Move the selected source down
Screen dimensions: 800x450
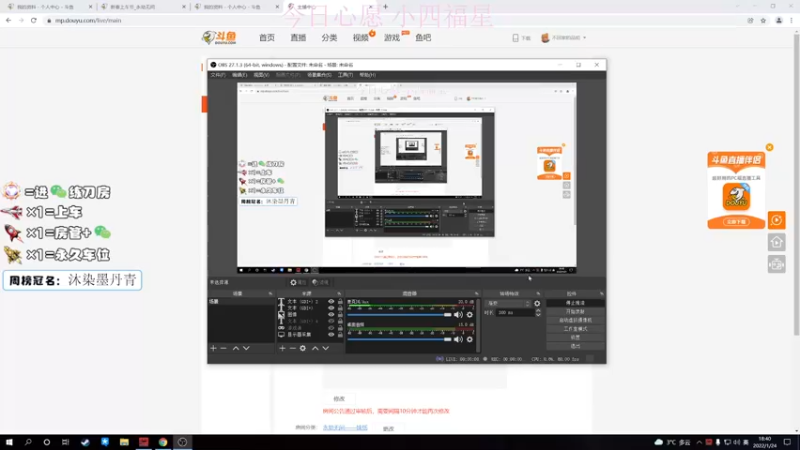(326, 348)
